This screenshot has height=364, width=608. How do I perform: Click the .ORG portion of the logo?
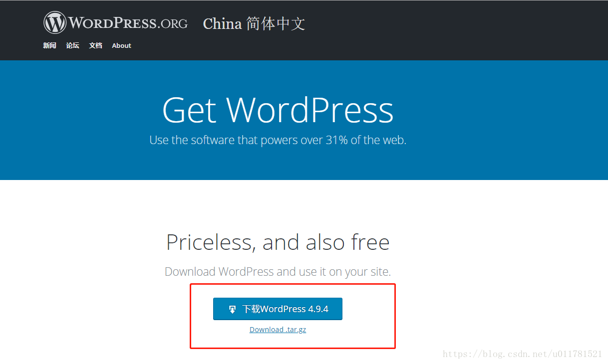(x=172, y=23)
